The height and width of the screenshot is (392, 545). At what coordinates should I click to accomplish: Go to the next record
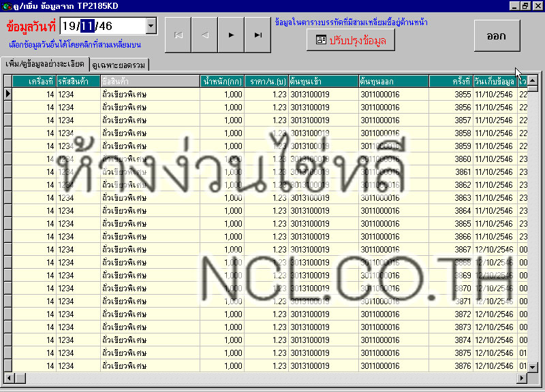pos(231,35)
